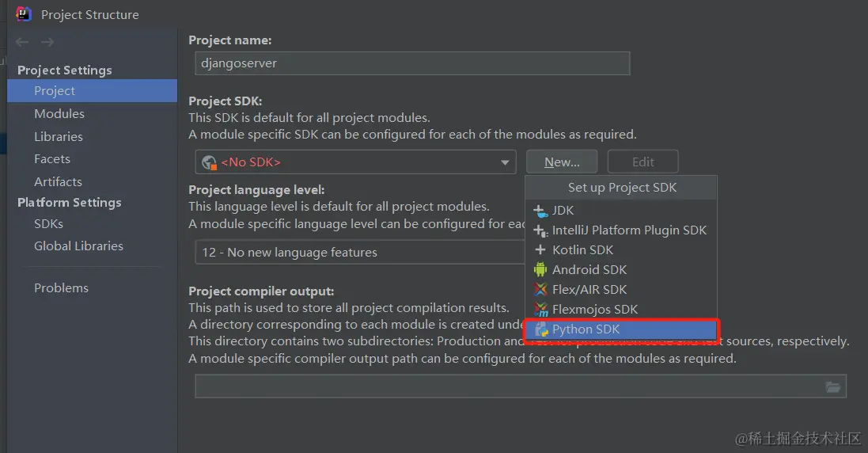Viewport: 868px width, 453px height.
Task: Browse compiler output folder icon
Action: (x=832, y=386)
